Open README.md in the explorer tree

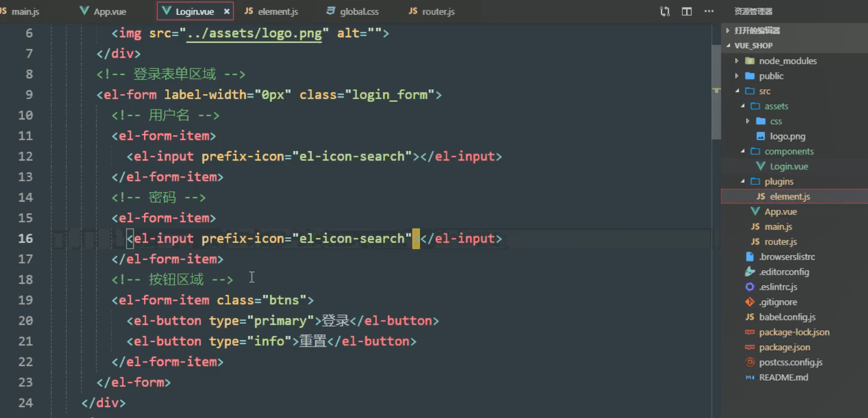(783, 377)
